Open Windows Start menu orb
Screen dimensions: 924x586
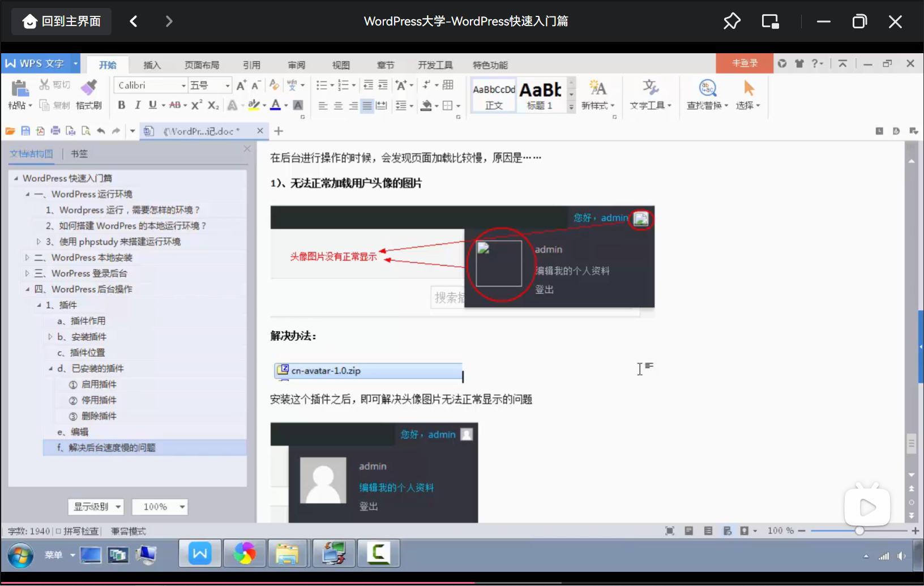(20, 555)
